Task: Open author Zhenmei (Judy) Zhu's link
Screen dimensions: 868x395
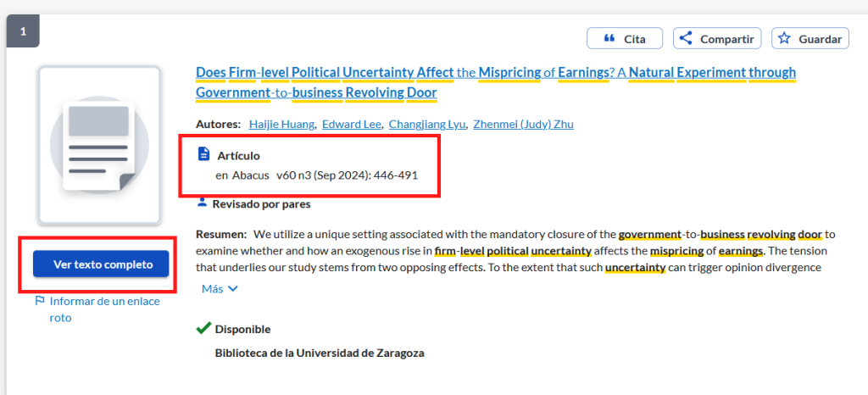Action: pos(523,124)
